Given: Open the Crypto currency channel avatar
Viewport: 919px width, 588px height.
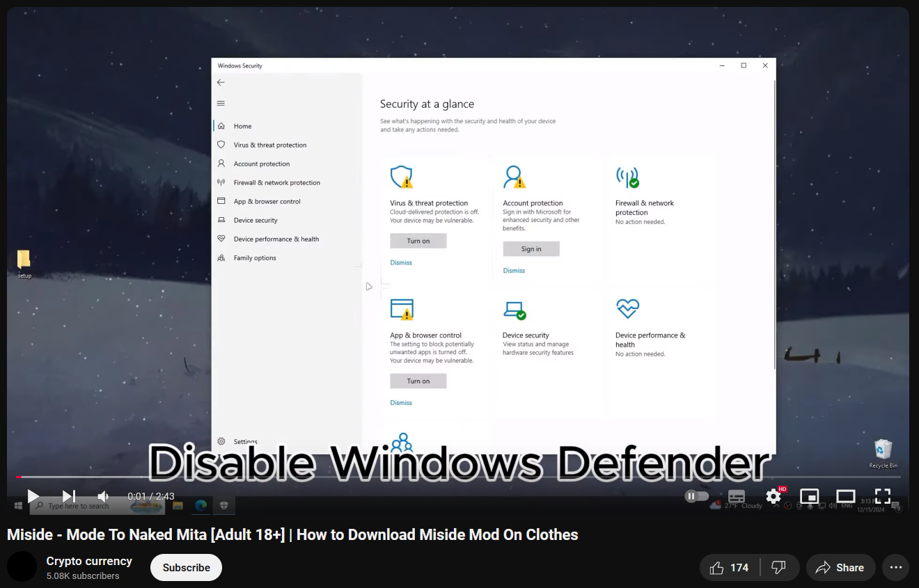Looking at the screenshot, I should pos(22,566).
